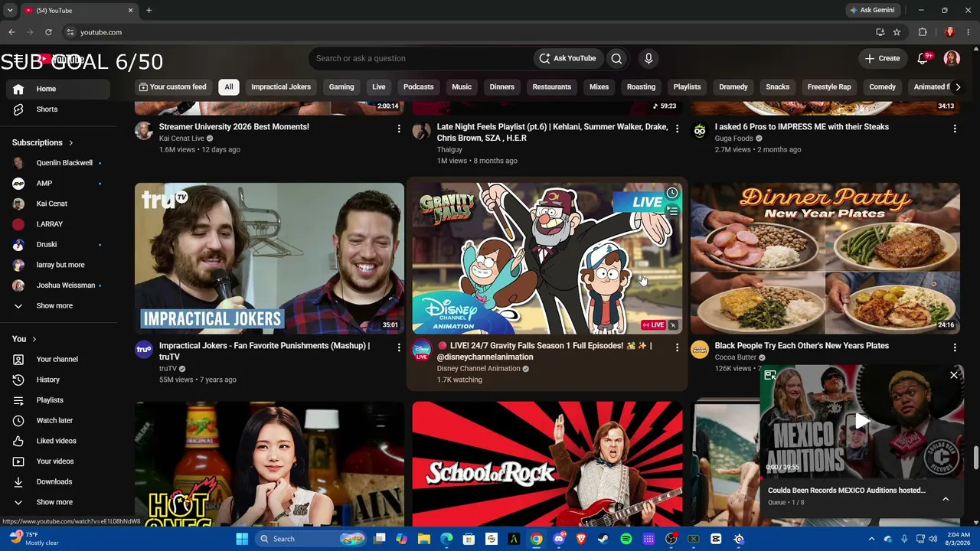Open Steam from the taskbar

point(603,539)
